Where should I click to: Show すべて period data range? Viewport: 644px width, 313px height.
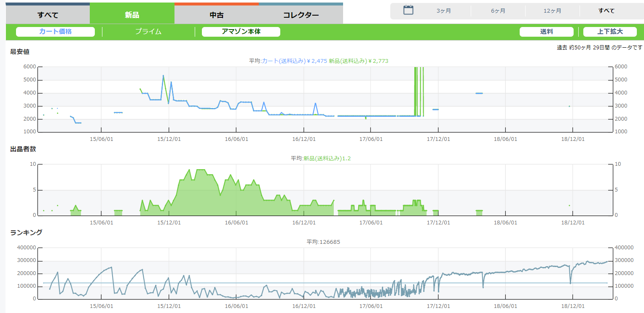606,11
